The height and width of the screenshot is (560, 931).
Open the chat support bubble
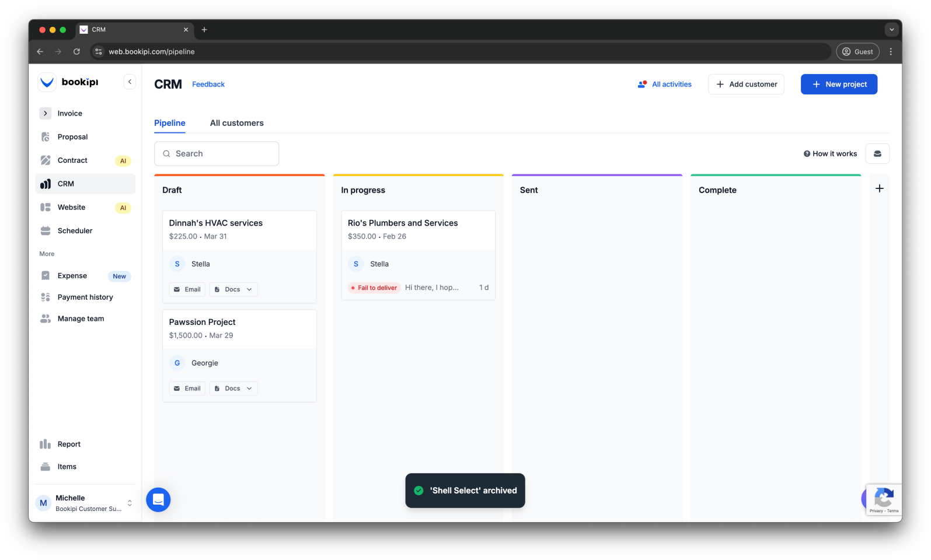(x=158, y=500)
